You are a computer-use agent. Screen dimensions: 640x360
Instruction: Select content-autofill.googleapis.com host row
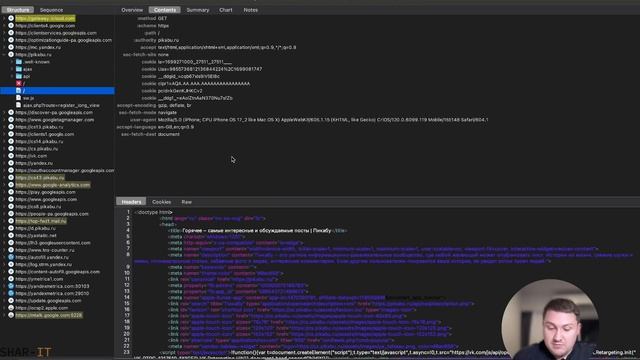tap(58, 271)
